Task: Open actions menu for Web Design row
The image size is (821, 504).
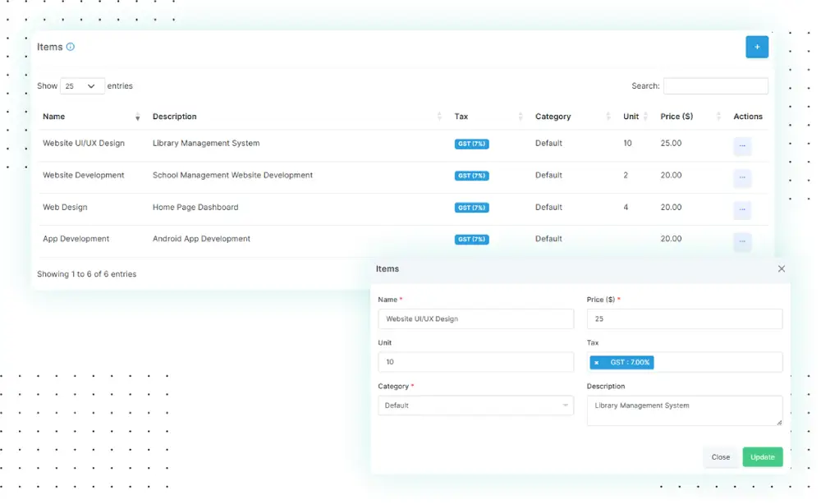Action: 741,210
